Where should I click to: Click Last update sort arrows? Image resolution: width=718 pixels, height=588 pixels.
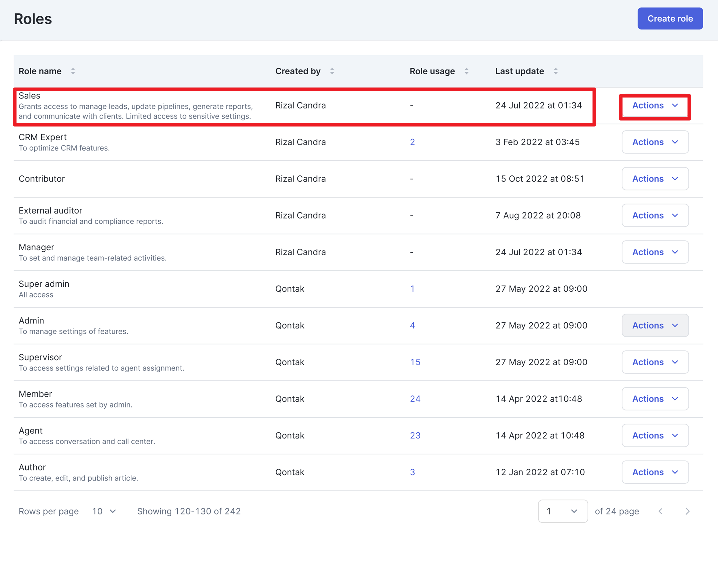point(555,71)
